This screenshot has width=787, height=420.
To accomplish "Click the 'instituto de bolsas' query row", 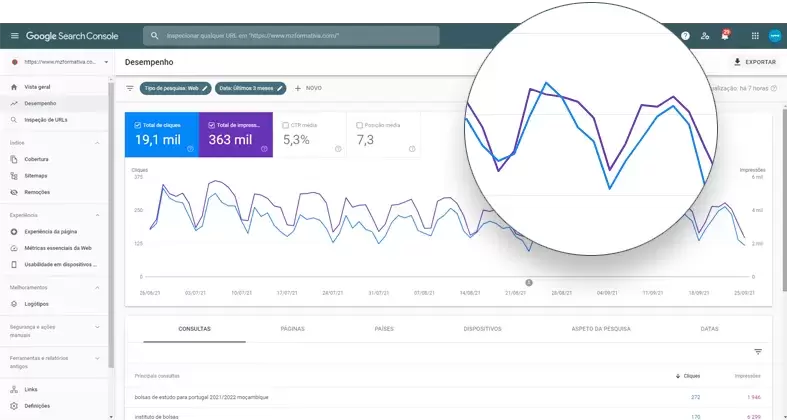I will [x=157, y=417].
